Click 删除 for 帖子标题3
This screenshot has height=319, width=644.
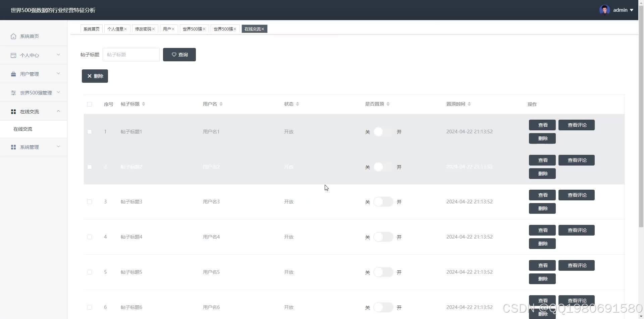[x=542, y=208]
